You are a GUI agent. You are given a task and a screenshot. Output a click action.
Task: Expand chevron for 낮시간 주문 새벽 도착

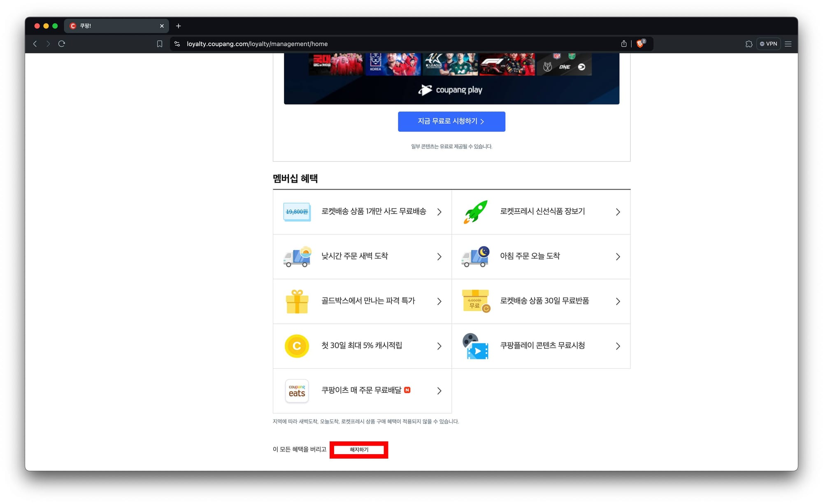point(439,257)
